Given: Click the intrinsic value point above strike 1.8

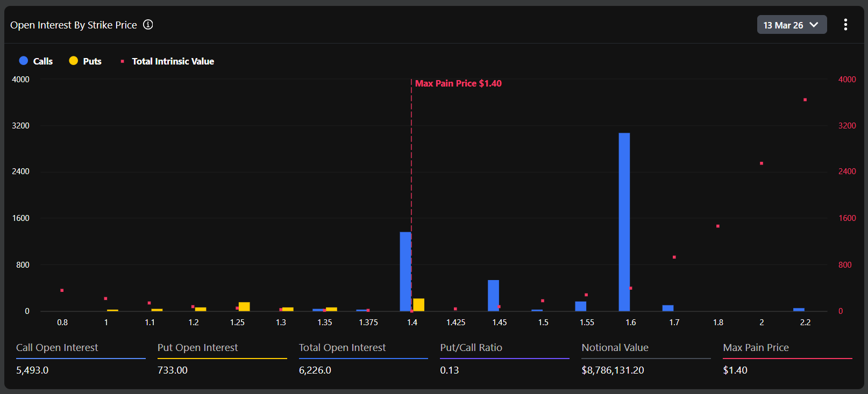Looking at the screenshot, I should point(718,226).
